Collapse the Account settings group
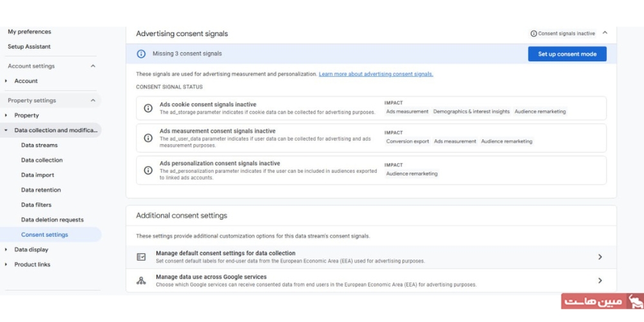 click(93, 66)
